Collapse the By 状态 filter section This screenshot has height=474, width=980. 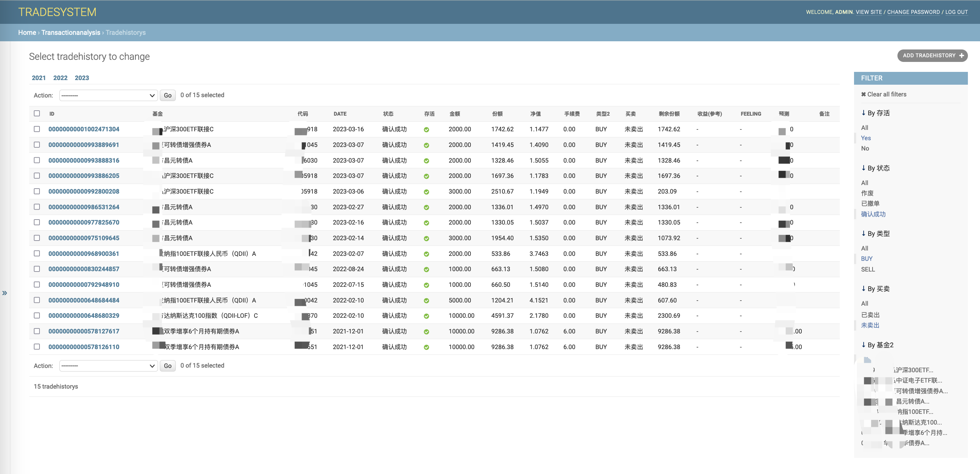(875, 168)
